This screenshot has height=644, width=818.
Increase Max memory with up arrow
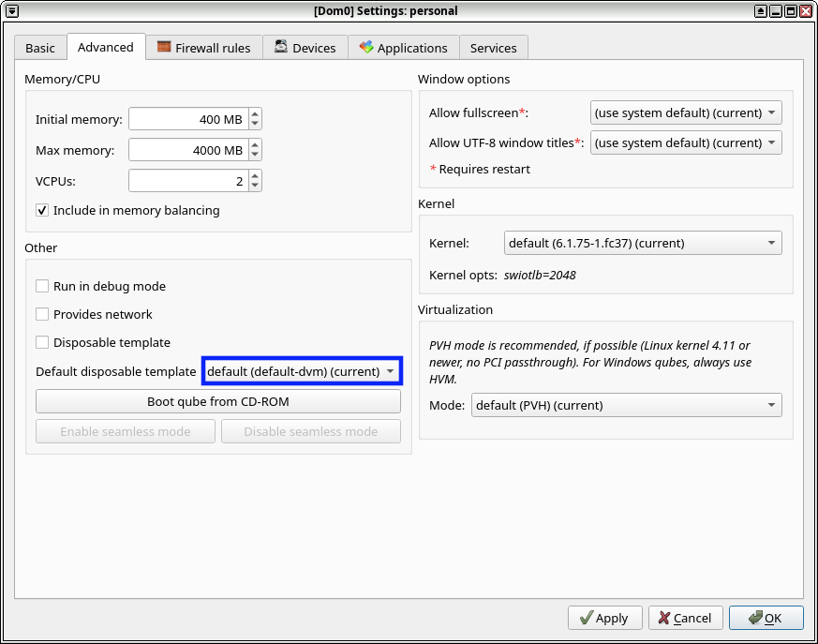[x=255, y=145]
